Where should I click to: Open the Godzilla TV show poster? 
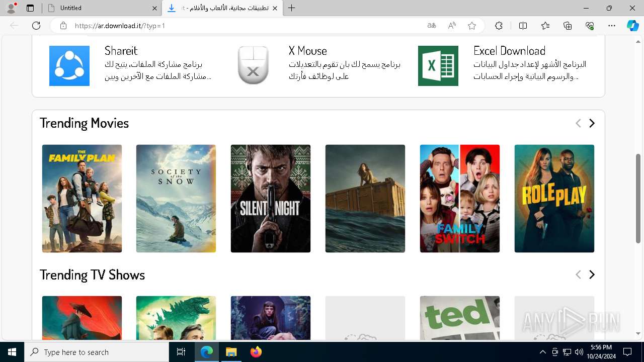click(x=176, y=318)
